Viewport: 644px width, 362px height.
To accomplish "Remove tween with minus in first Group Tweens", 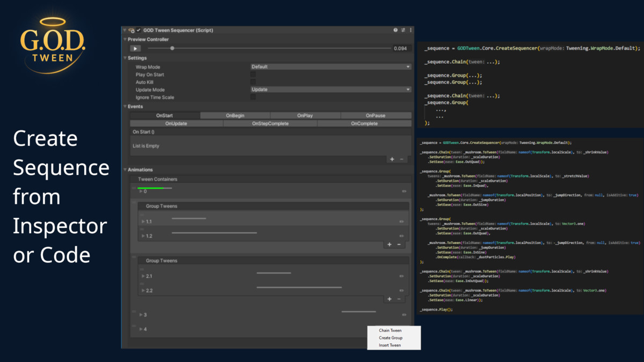I will [399, 245].
